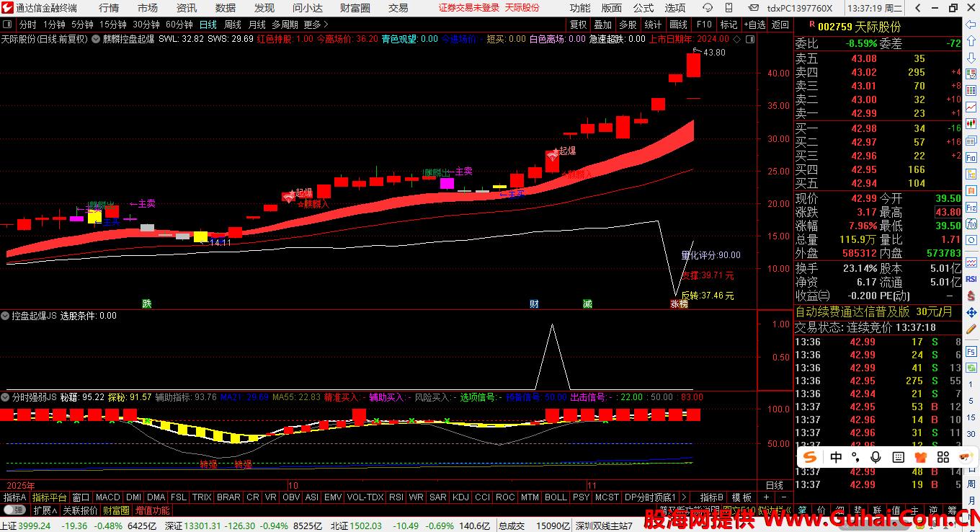Open the main chart indicator dropdown arrow
This screenshot has height=532, width=980.
click(96, 39)
